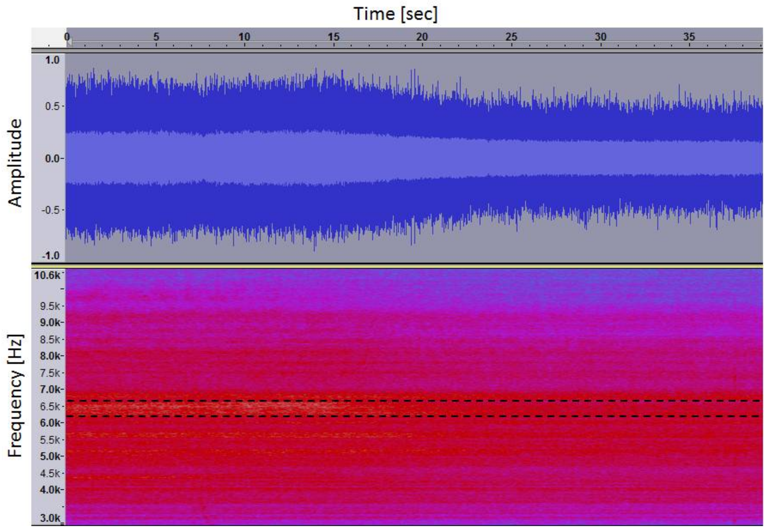The image size is (770, 532).
Task: Click the 5.0k frequency scale label
Action: tap(50, 457)
